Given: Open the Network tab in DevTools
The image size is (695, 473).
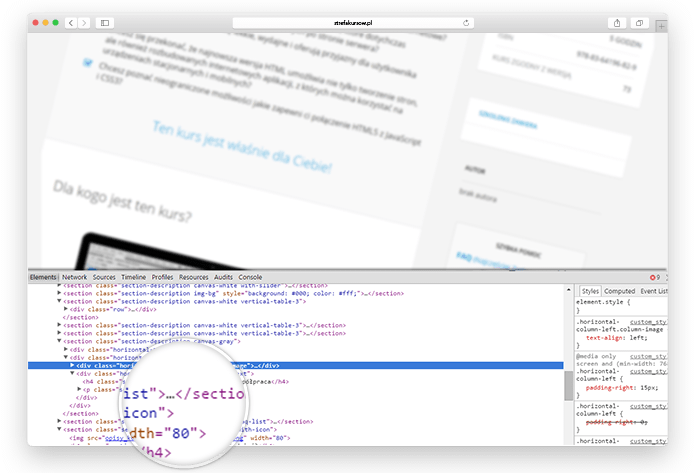Looking at the screenshot, I should tap(74, 277).
